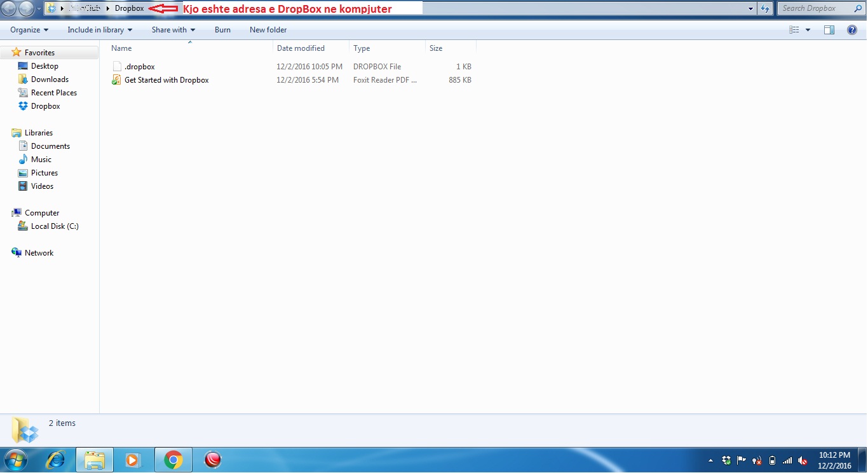Click the PDF icon of Get Started with Dropbox
The width and height of the screenshot is (868, 473).
coord(116,80)
